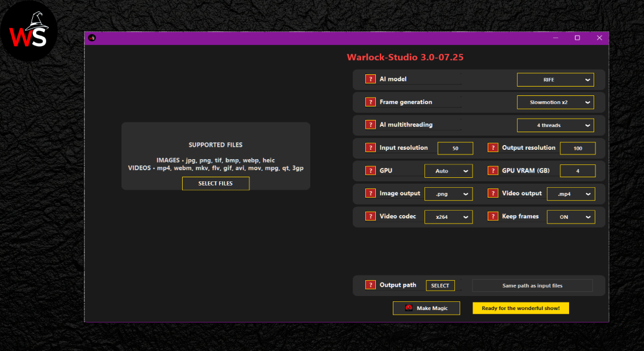Show Video output help info
This screenshot has width=644, height=351.
point(493,194)
